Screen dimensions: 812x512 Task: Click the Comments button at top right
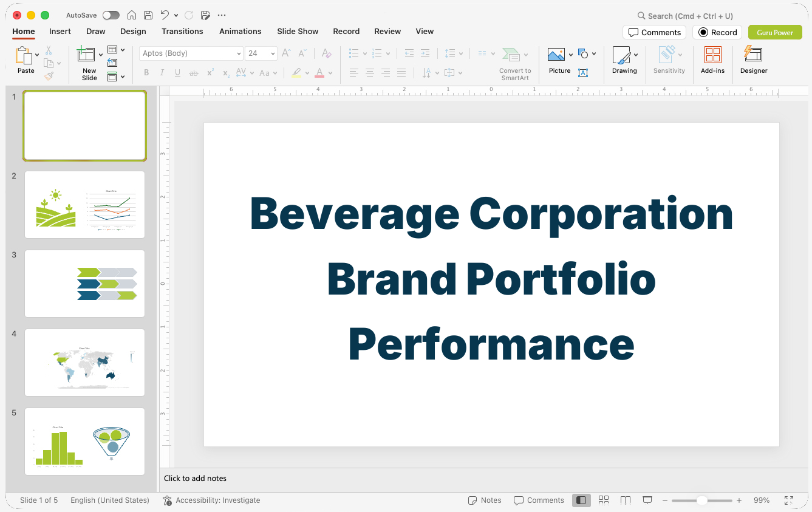654,32
